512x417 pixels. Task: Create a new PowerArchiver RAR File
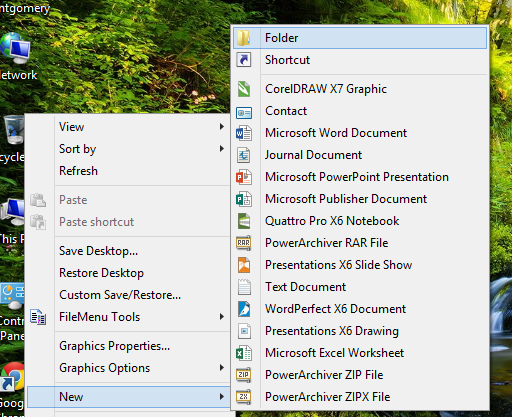coord(360,243)
